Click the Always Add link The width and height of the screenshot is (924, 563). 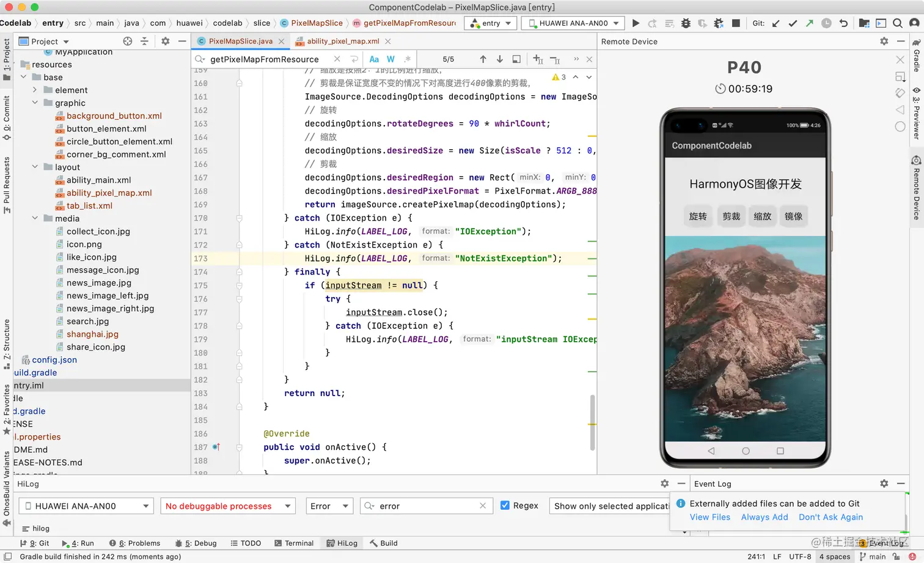pyautogui.click(x=764, y=517)
